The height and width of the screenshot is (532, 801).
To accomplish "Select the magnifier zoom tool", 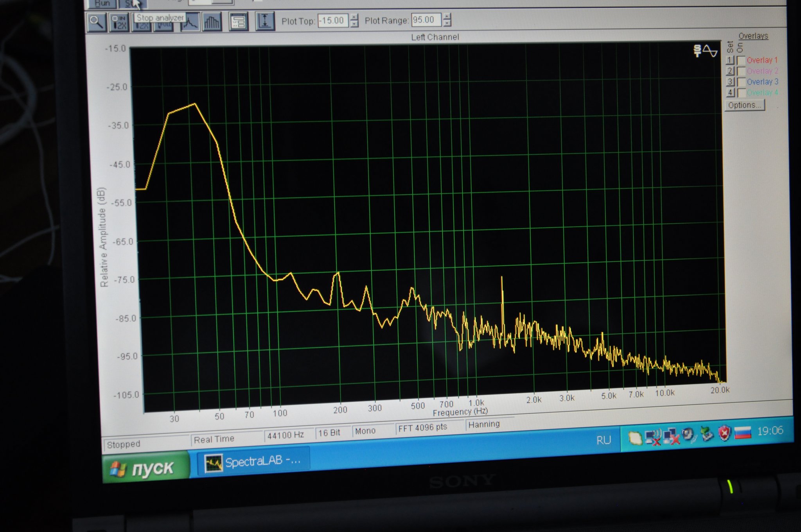I will coord(96,22).
